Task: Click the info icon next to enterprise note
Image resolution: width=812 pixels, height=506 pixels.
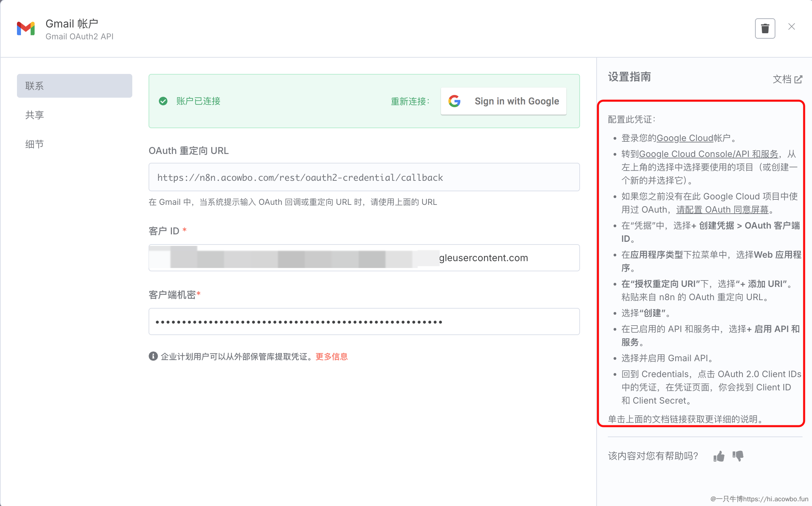Action: tap(153, 356)
